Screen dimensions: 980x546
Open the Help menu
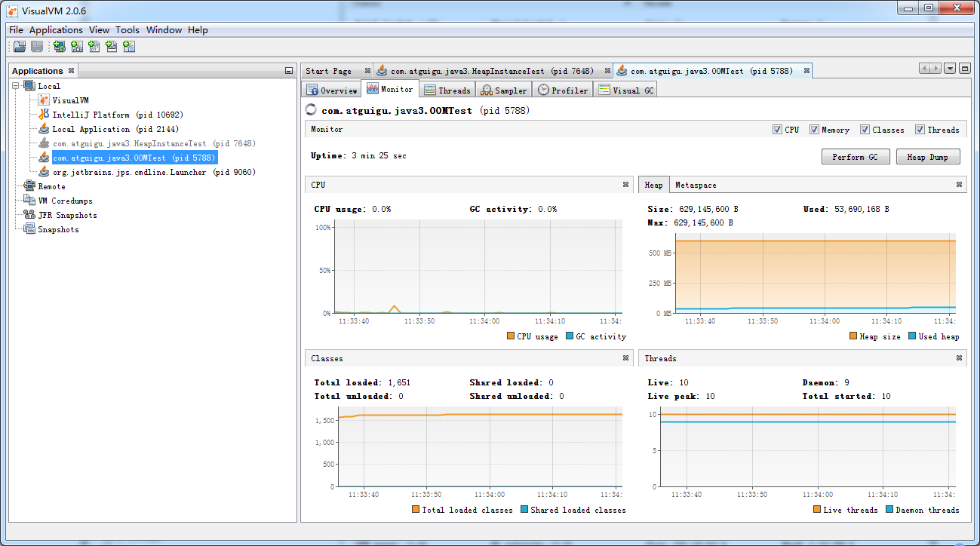198,30
